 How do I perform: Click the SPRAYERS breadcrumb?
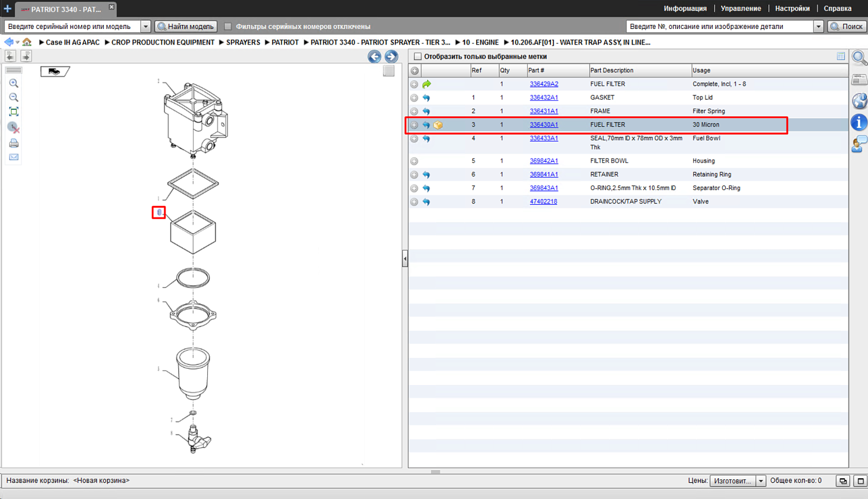pos(243,42)
